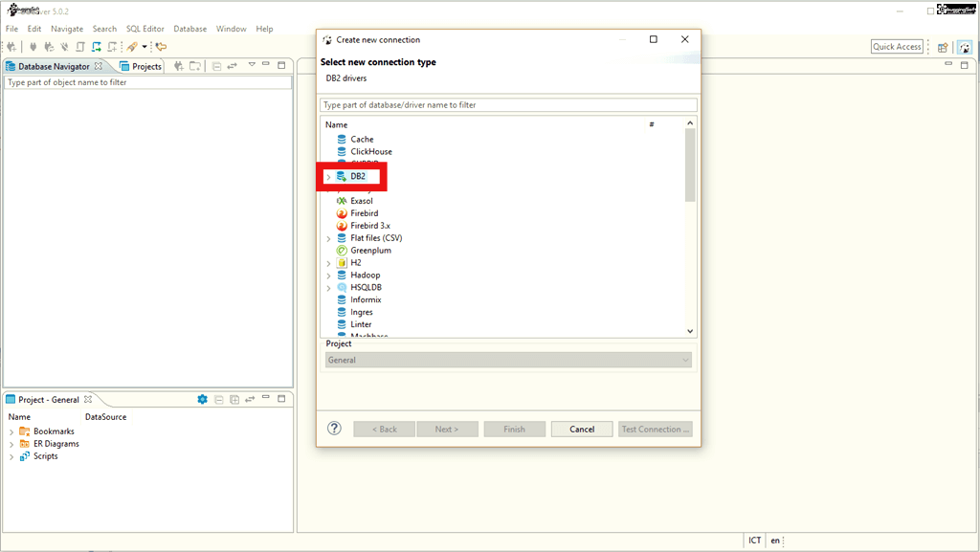Click the Disconnect icon in main toolbar
This screenshot has height=552, width=980.
[x=64, y=47]
